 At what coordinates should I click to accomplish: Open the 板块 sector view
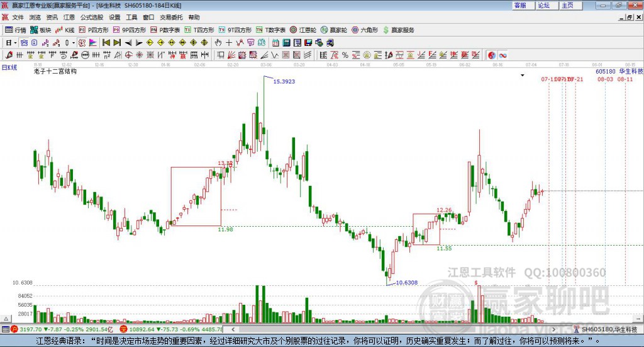click(40, 30)
